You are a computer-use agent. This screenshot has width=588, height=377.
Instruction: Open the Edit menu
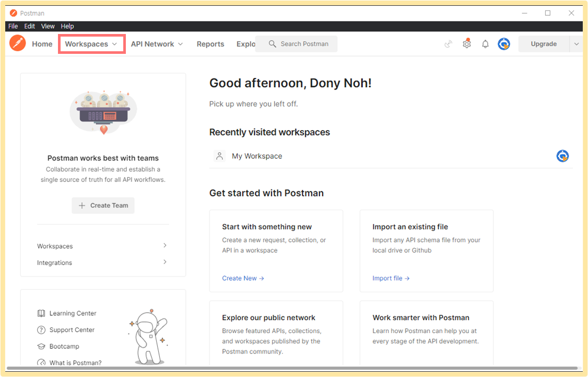pyautogui.click(x=30, y=26)
